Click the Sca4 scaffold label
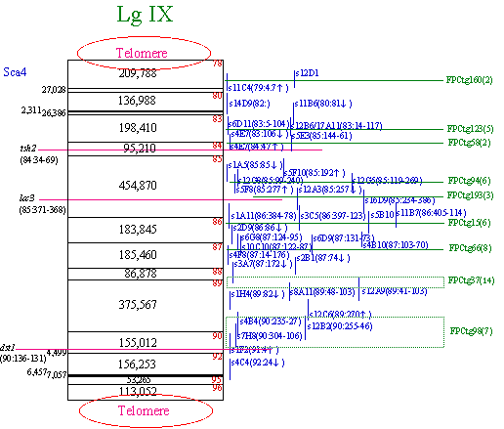 (15, 72)
